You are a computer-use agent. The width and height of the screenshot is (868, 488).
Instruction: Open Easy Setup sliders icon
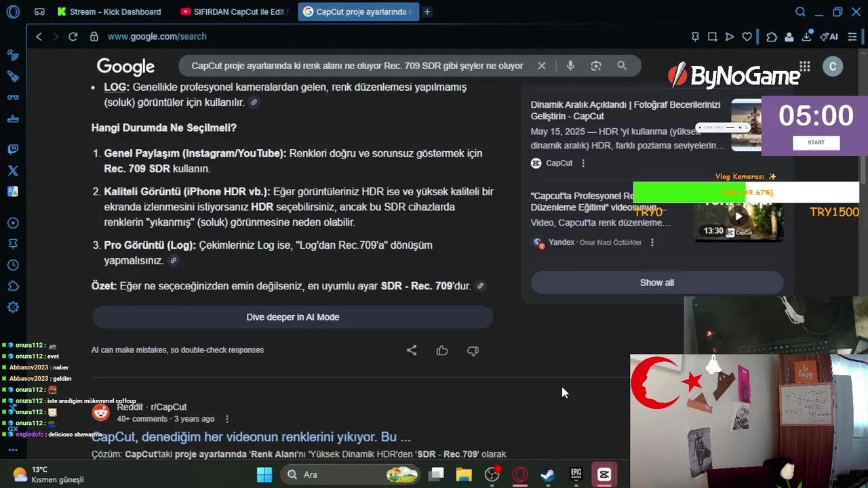coord(852,37)
